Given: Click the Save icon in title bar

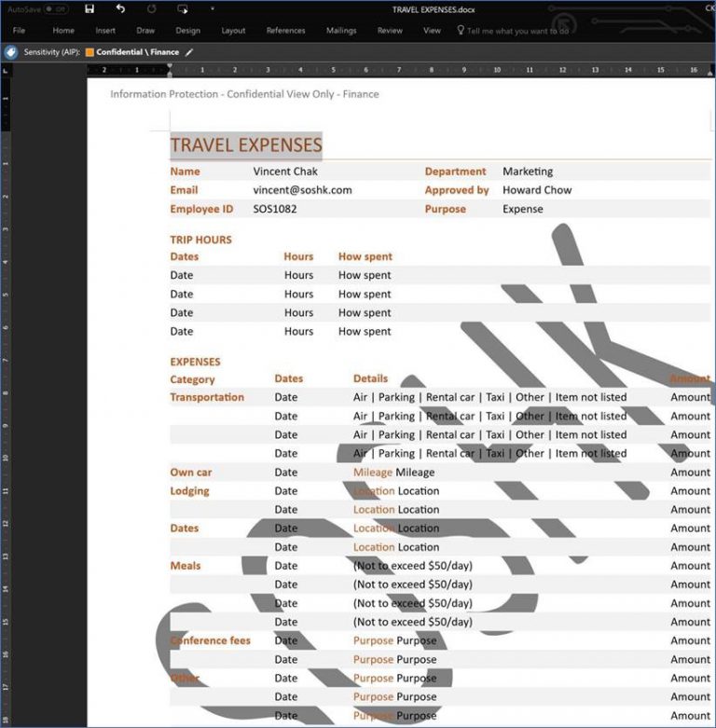Looking at the screenshot, I should tap(89, 8).
